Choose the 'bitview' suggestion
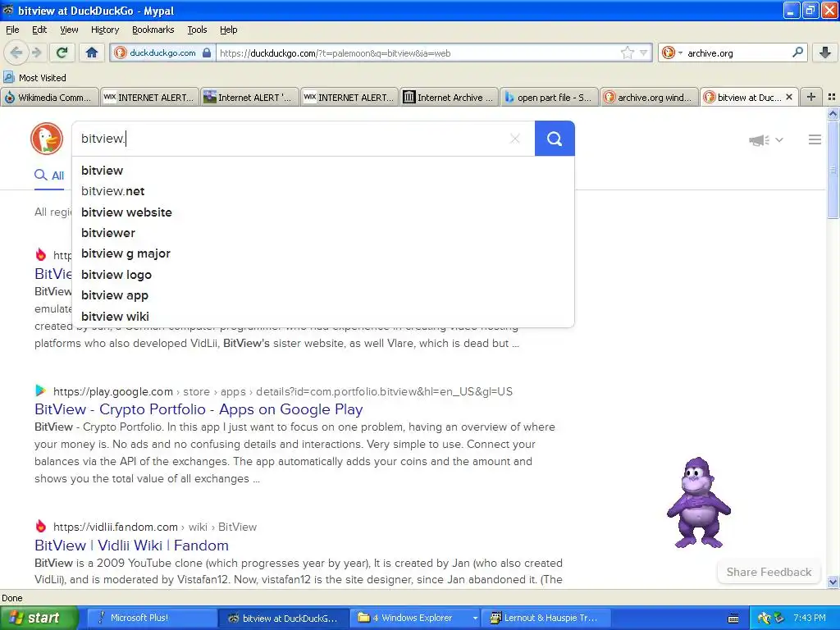 pyautogui.click(x=323, y=171)
